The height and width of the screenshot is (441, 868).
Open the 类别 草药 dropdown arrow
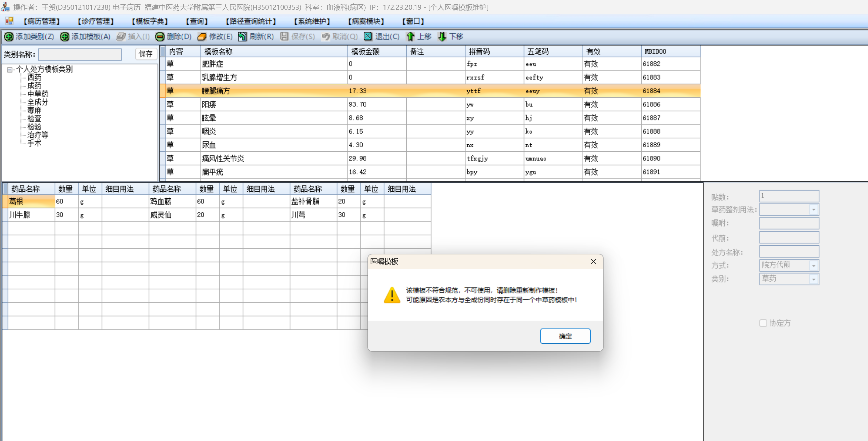point(813,279)
